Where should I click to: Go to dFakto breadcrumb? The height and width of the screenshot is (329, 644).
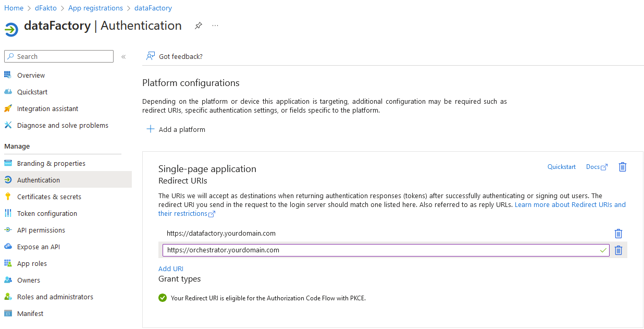coord(46,8)
